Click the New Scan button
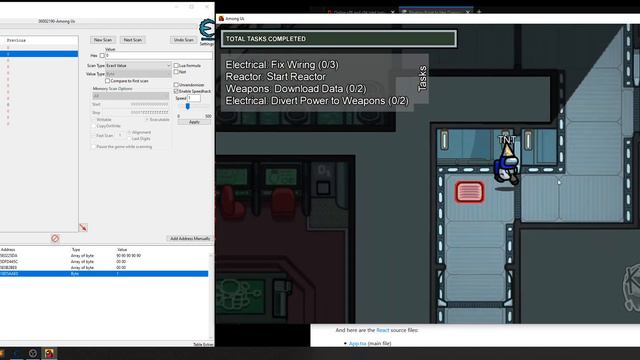This screenshot has height=360, width=640. point(103,40)
